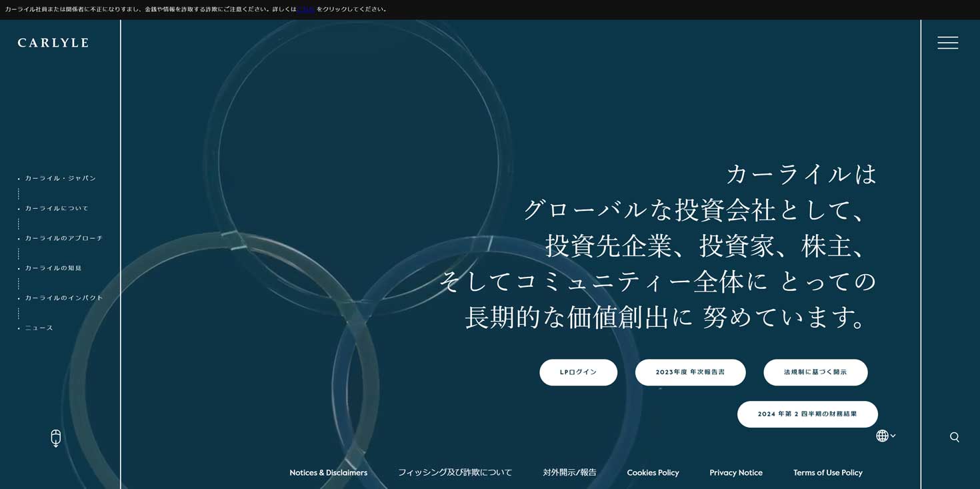
Task: Open カーライルのインパクト page
Action: pos(63,298)
